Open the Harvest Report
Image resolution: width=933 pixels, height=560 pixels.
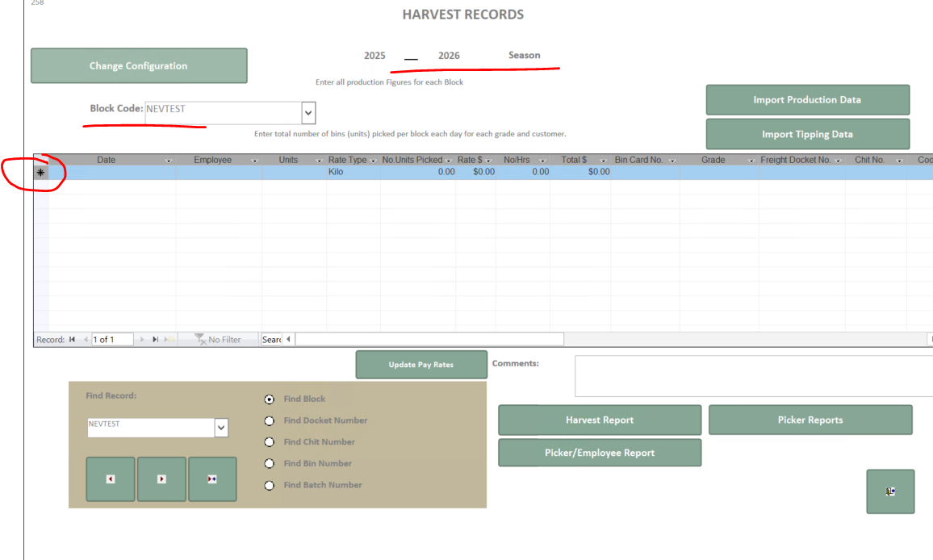599,420
